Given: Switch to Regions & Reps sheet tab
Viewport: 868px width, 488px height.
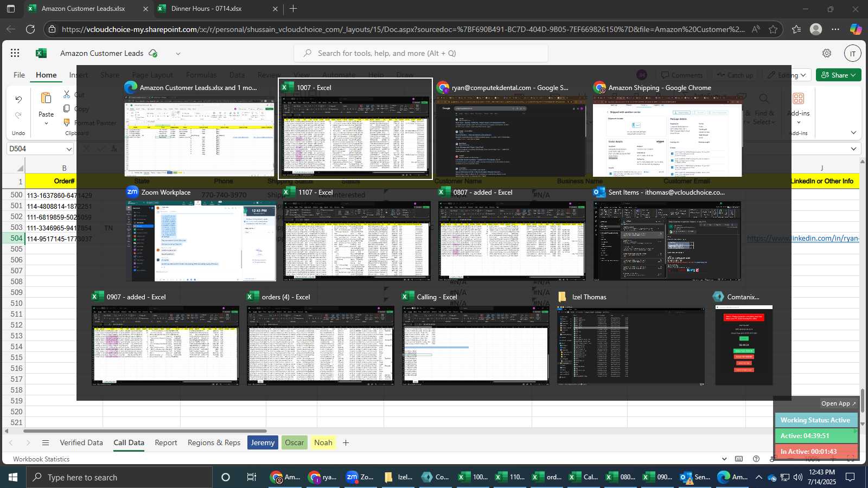Looking at the screenshot, I should point(214,442).
